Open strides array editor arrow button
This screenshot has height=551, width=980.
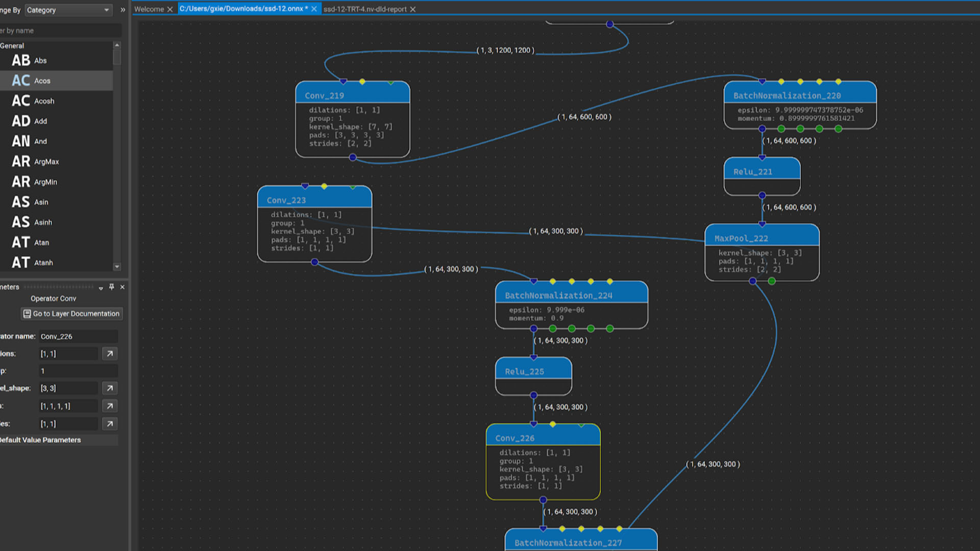(x=110, y=424)
